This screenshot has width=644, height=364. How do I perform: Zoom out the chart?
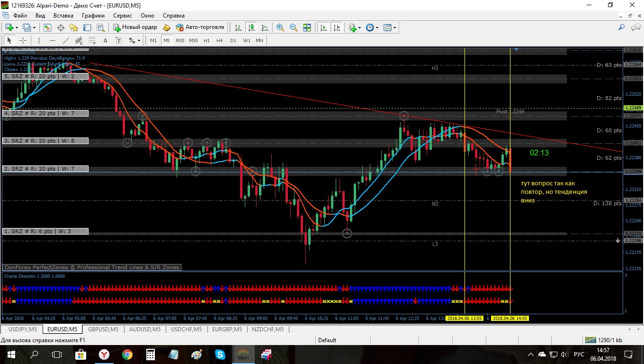pyautogui.click(x=294, y=27)
